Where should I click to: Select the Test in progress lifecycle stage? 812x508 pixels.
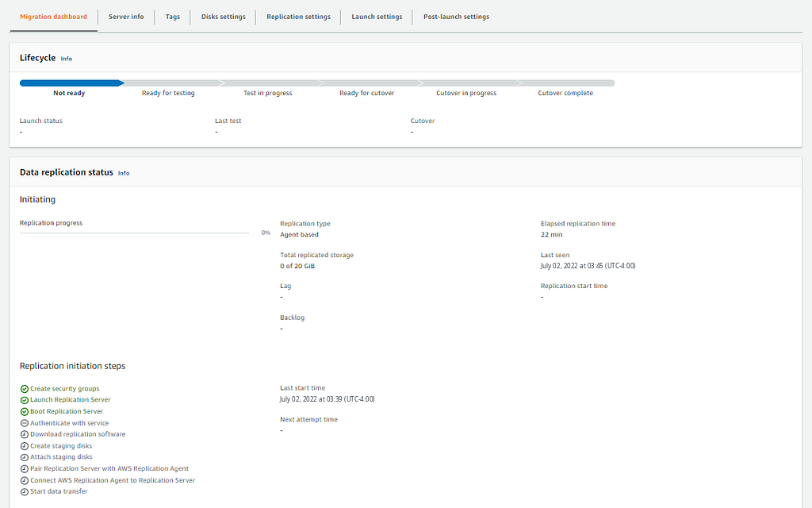pyautogui.click(x=268, y=93)
